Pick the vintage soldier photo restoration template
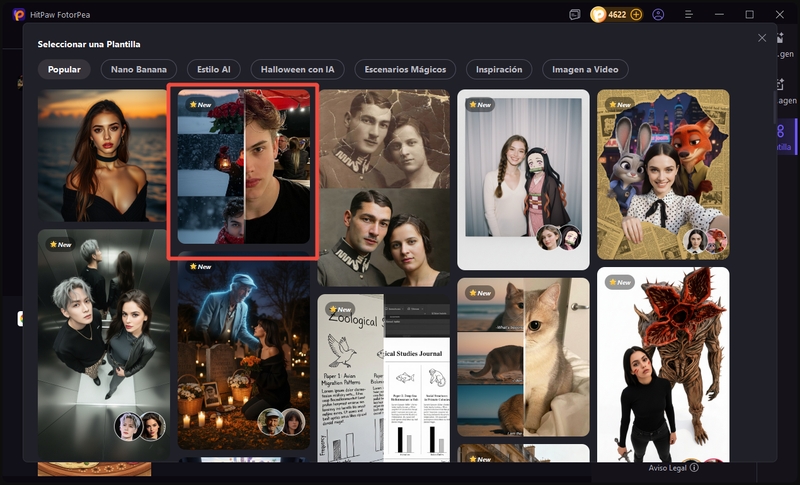This screenshot has height=485, width=800. pyautogui.click(x=384, y=188)
